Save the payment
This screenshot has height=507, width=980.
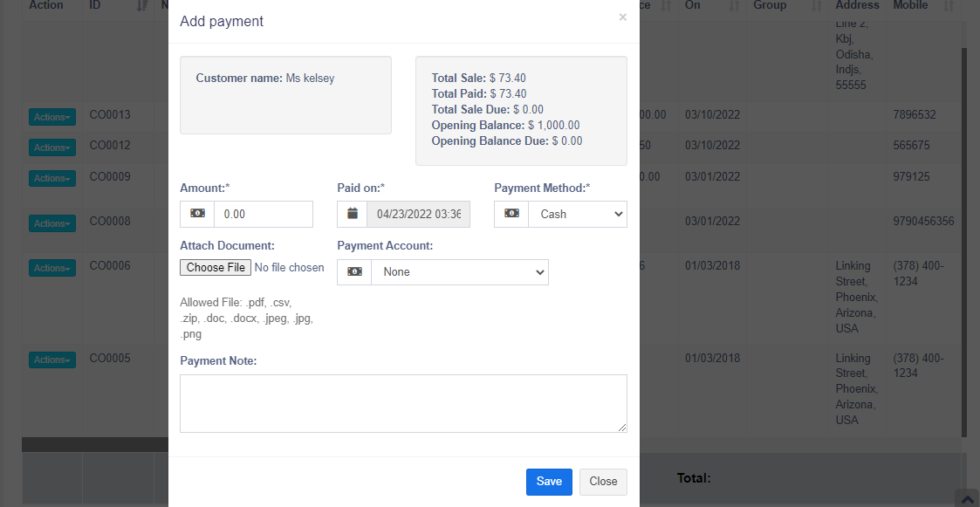coord(549,482)
